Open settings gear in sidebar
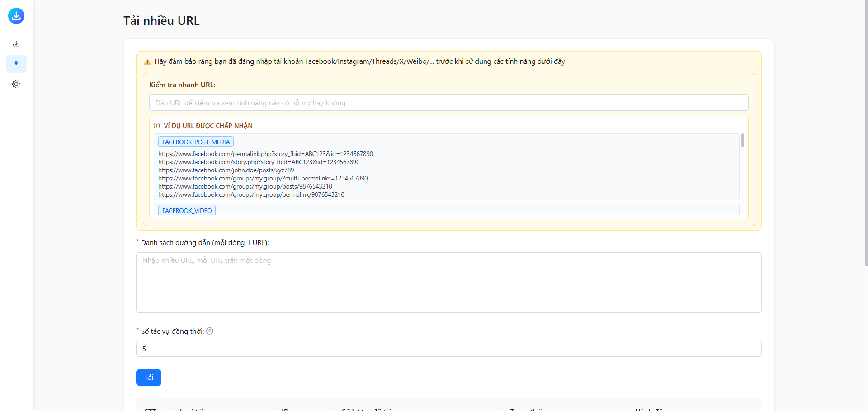The height and width of the screenshot is (411, 868). (16, 84)
